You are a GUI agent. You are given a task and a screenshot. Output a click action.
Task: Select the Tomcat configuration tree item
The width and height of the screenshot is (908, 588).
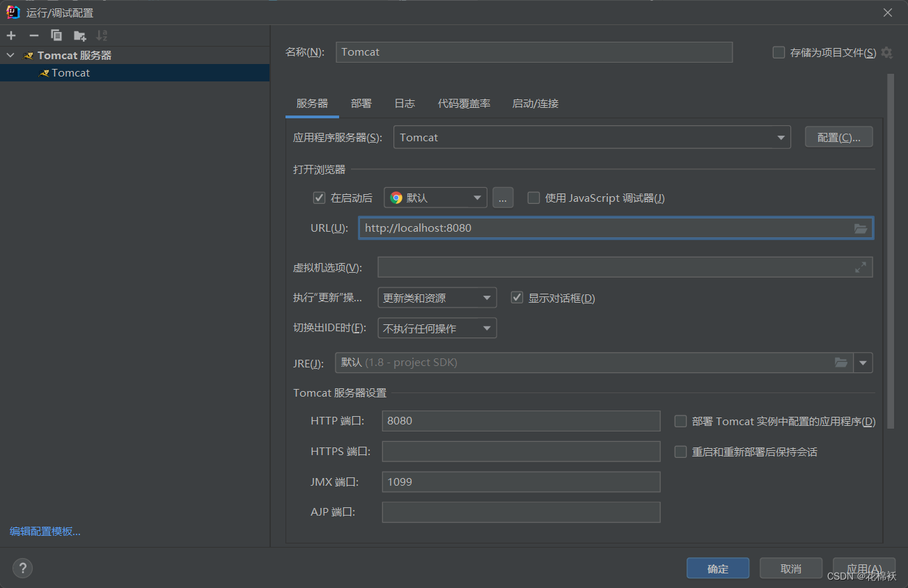point(134,72)
